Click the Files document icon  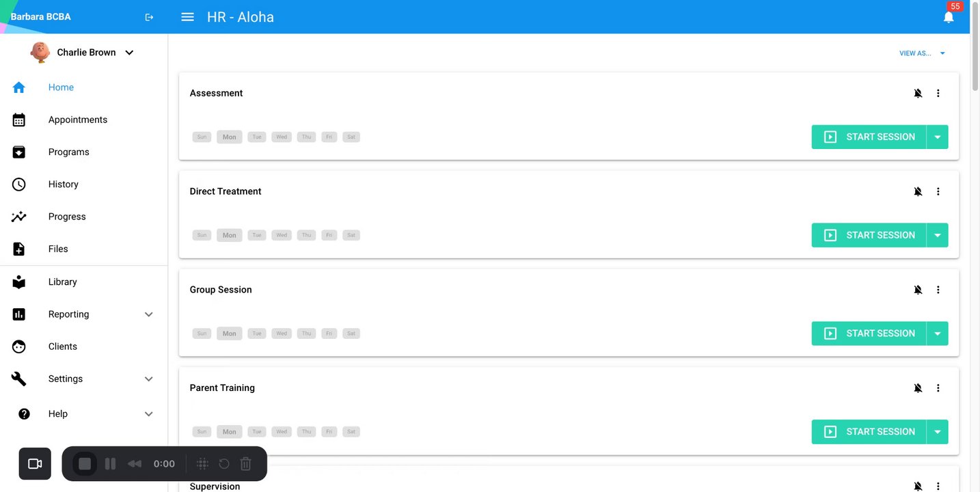19,249
